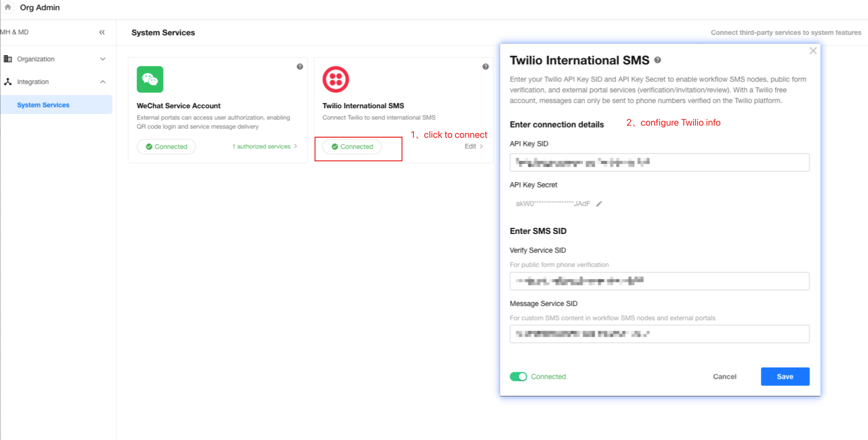Click the System Services page heading
868x440 pixels.
[x=163, y=32]
